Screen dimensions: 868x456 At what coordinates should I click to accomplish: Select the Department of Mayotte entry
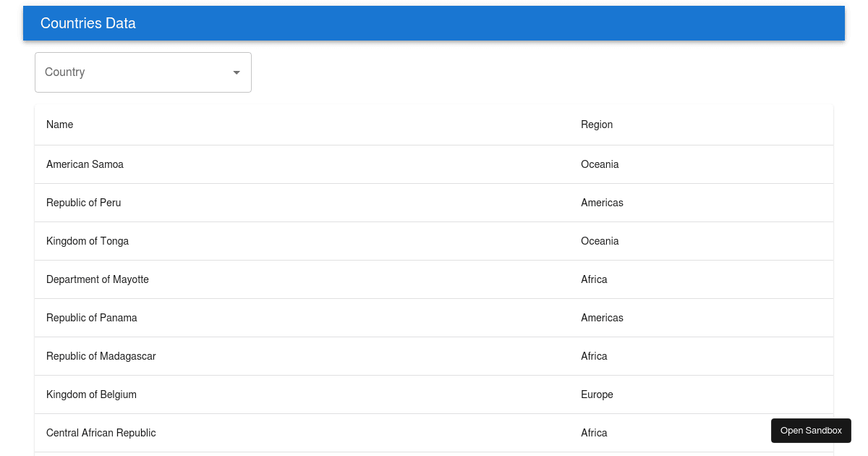(x=97, y=279)
